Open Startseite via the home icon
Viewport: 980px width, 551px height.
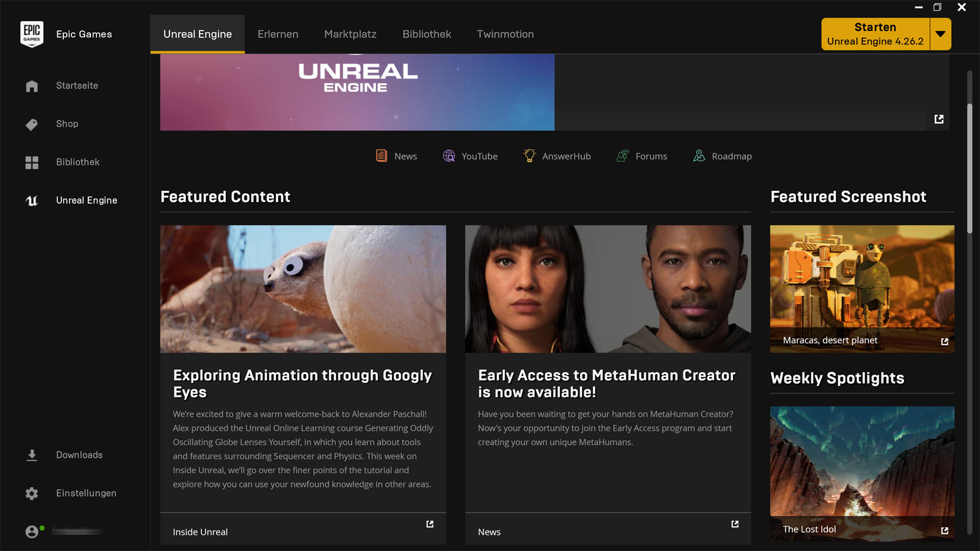32,86
